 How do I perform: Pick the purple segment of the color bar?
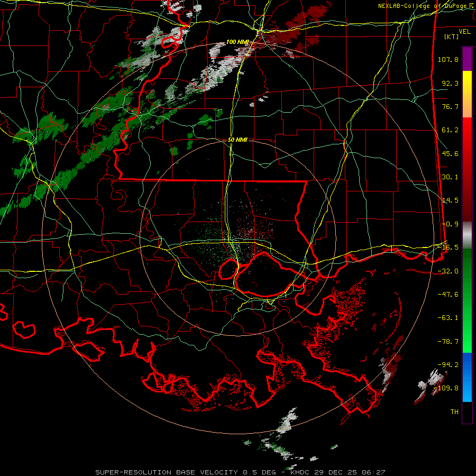click(x=467, y=59)
